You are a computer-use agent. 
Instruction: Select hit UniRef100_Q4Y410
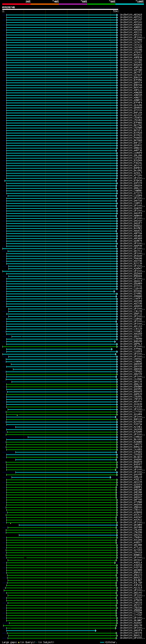[x=131, y=560]
